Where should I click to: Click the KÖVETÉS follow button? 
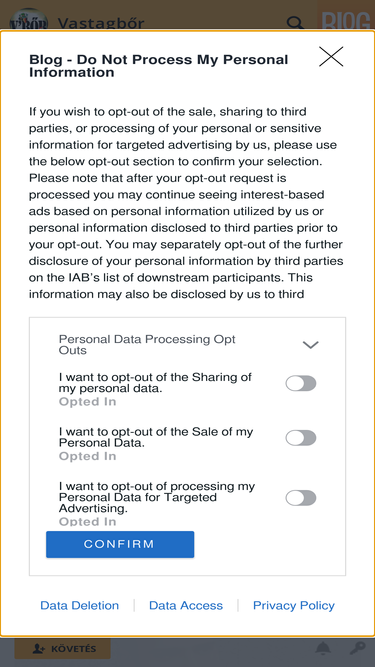(x=62, y=648)
